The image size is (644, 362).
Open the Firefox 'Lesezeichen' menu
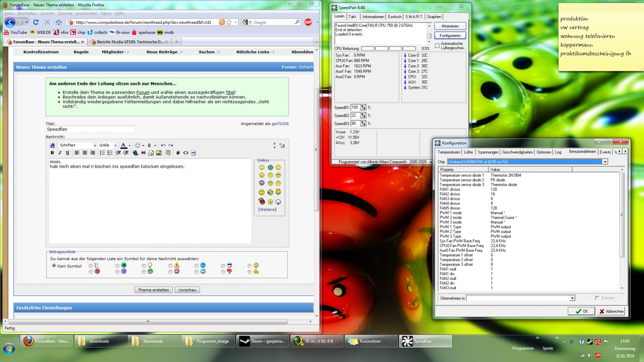[x=87, y=13]
